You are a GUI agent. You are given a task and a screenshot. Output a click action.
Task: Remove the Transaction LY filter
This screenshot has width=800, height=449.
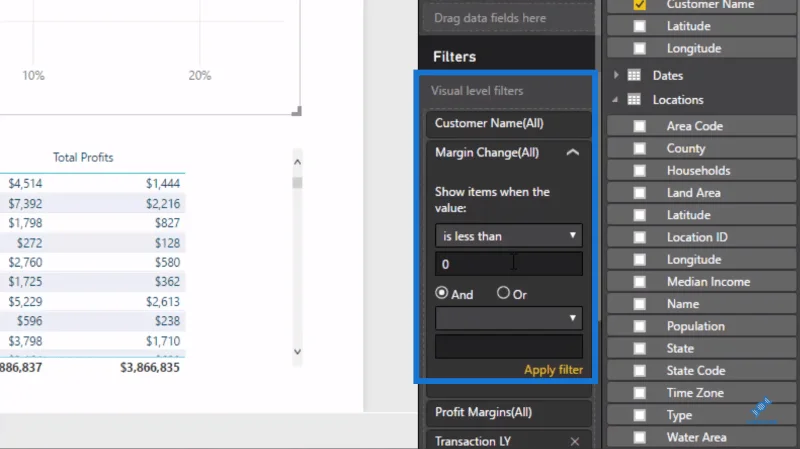574,441
